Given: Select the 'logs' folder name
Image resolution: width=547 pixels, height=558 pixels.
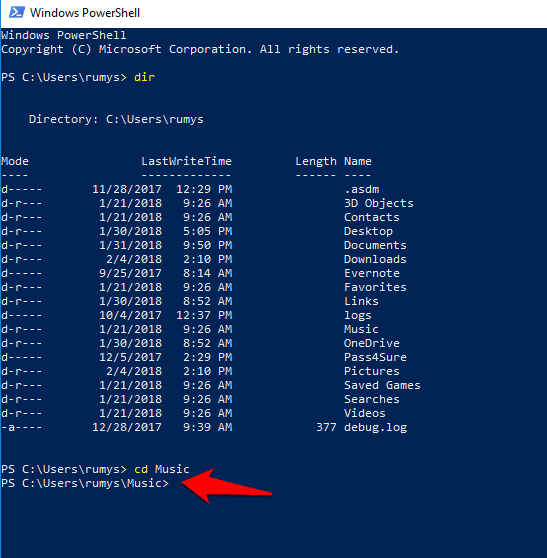Looking at the screenshot, I should 358,316.
